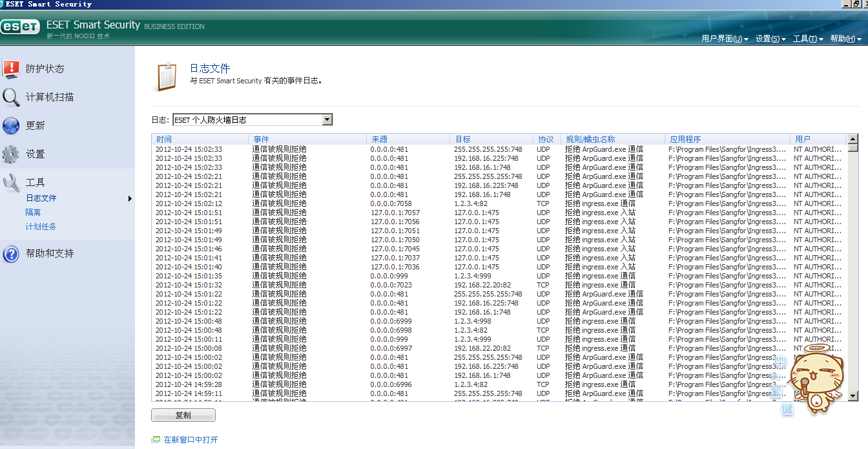This screenshot has width=868, height=449.
Task: Open the 用户界面(U) menu
Action: pyautogui.click(x=725, y=39)
